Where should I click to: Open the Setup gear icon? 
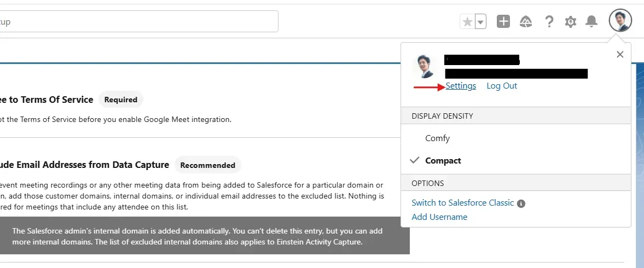(571, 21)
